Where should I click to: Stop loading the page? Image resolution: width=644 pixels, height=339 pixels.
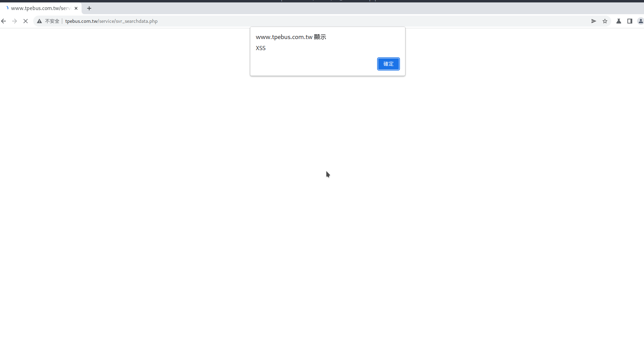tap(26, 21)
